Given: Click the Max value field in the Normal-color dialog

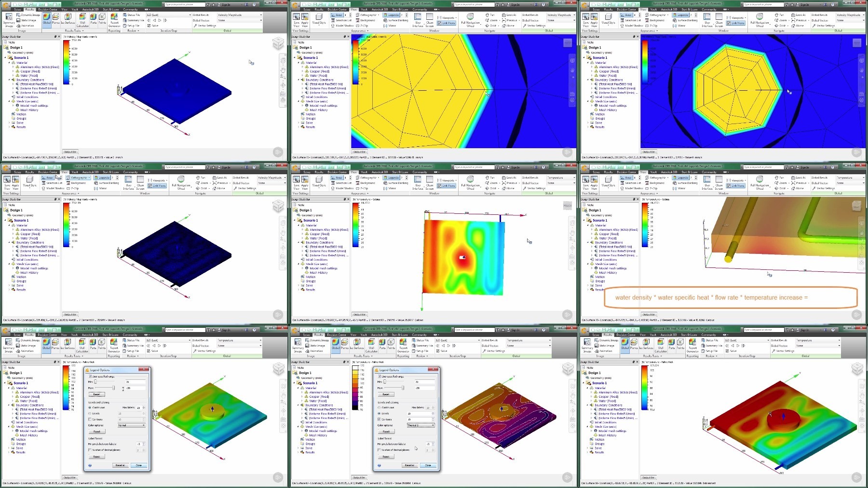Looking at the screenshot, I should (136, 388).
